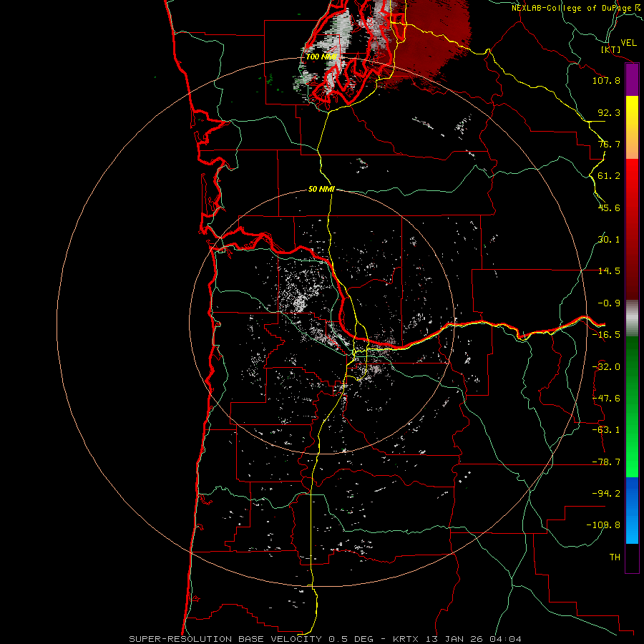Click the 'SUPER-RESOLUTION BASE VELOCITY 0.5 DEG' caption

point(251,639)
